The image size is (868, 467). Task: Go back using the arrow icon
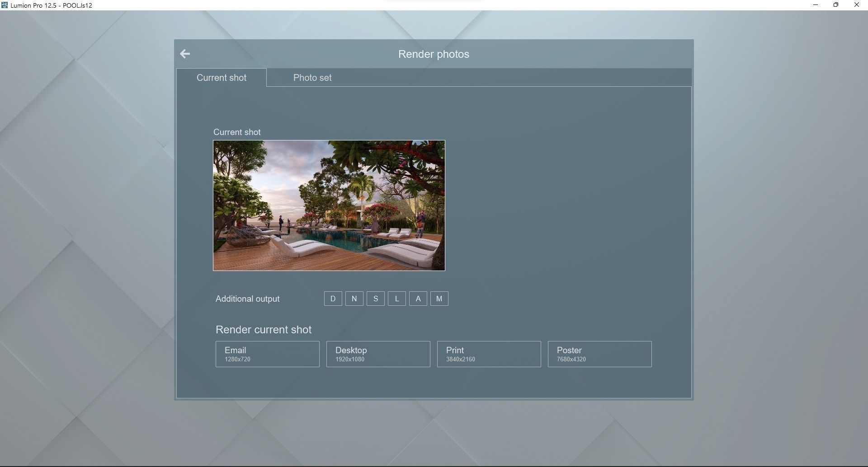click(185, 54)
